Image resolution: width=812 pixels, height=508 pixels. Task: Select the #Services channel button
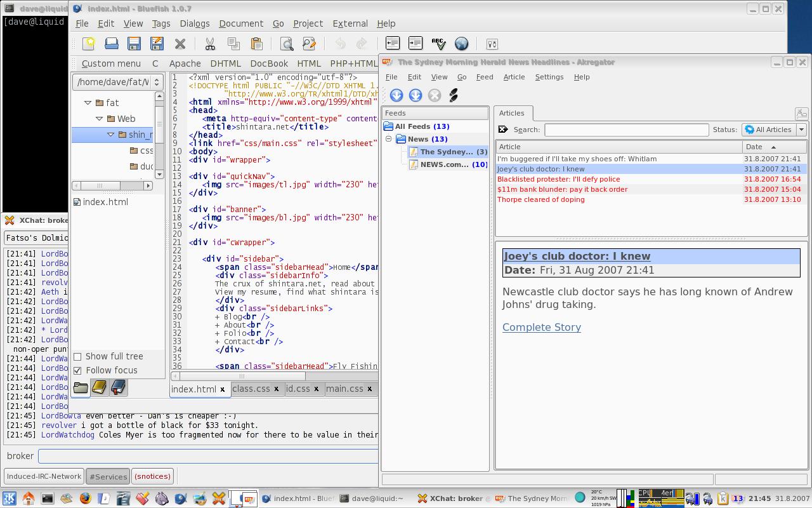click(x=108, y=476)
